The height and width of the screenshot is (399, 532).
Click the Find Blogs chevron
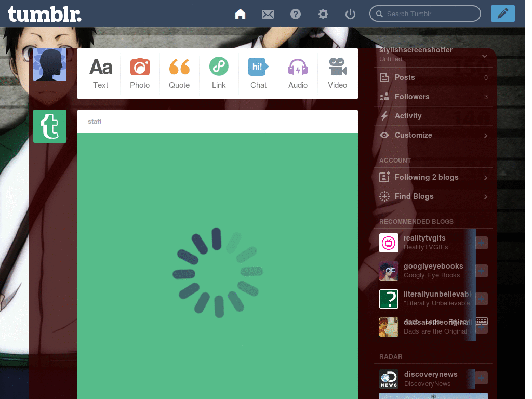[486, 197]
